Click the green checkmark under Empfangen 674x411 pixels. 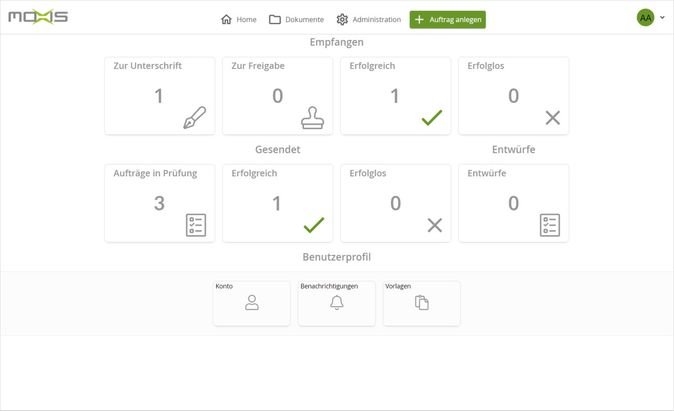(431, 118)
